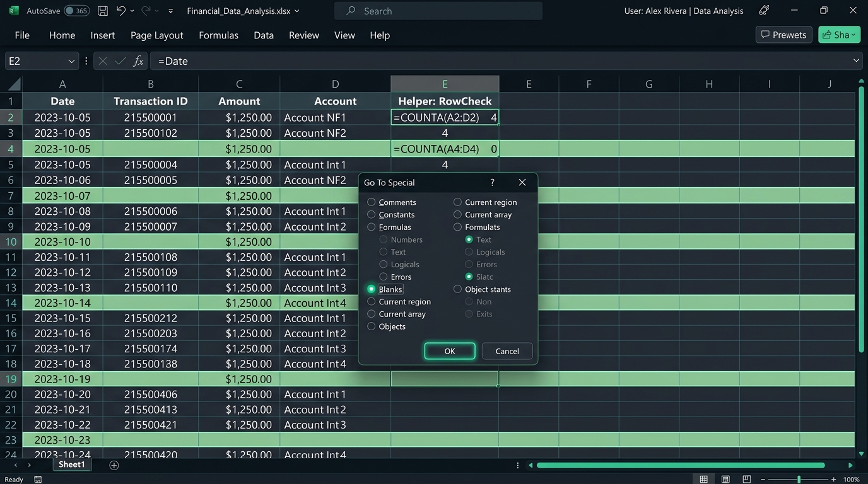Switch to Page Layout view in status bar
The width and height of the screenshot is (868, 484).
click(725, 480)
